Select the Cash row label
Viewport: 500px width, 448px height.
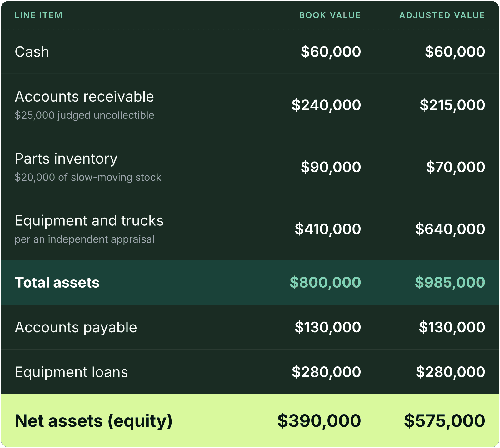[x=32, y=52]
